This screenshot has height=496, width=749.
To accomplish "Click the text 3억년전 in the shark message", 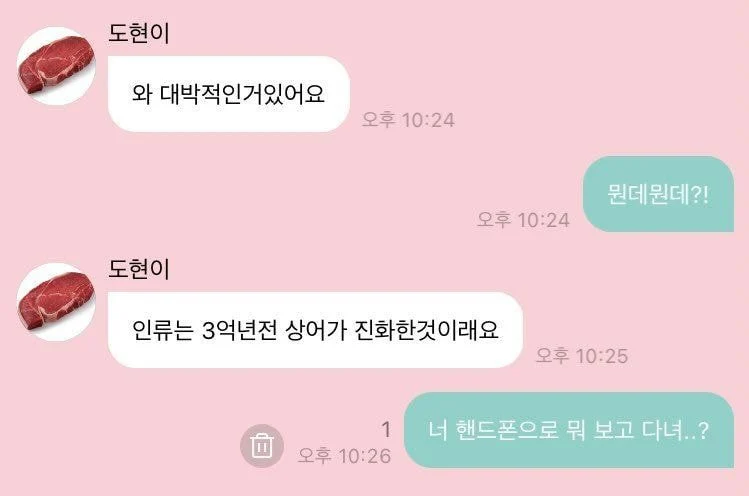I will click(x=239, y=330).
